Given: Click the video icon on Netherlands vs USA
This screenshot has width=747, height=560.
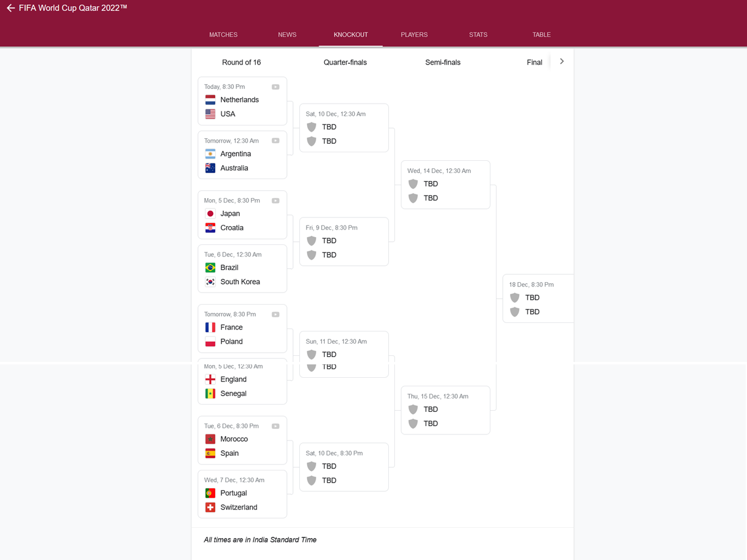Looking at the screenshot, I should [x=275, y=87].
